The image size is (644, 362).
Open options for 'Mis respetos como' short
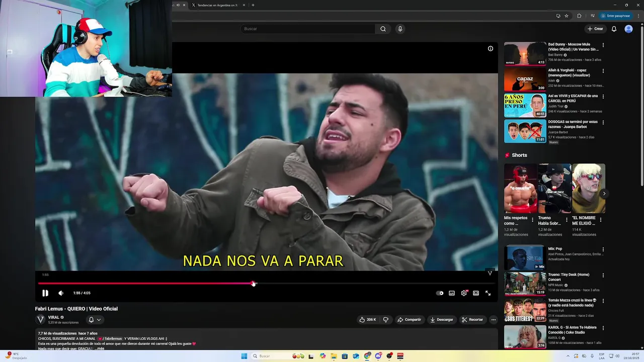(x=532, y=220)
